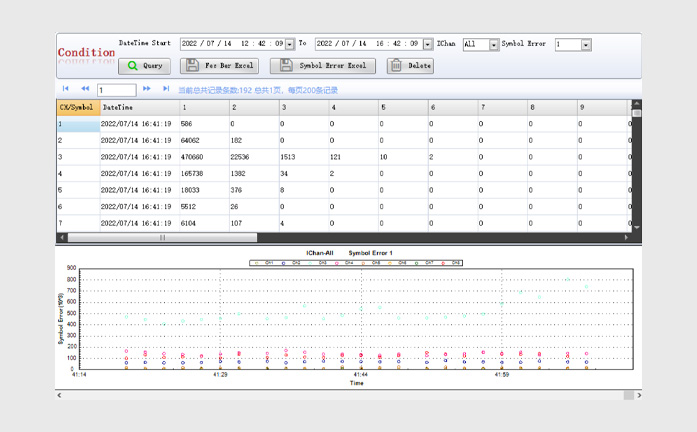Click the Delete button with trash icon
The image size is (697, 432).
coord(410,66)
